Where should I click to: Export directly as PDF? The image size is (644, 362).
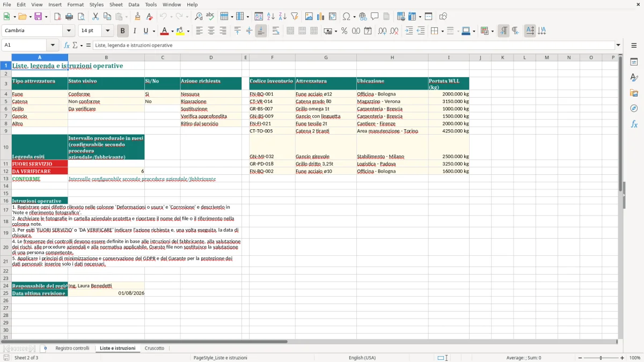tap(57, 17)
